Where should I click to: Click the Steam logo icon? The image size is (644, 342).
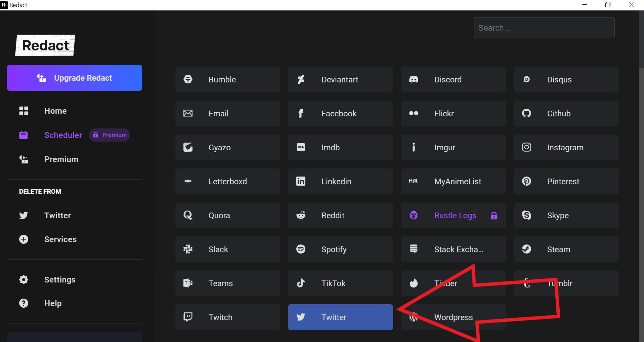[527, 249]
